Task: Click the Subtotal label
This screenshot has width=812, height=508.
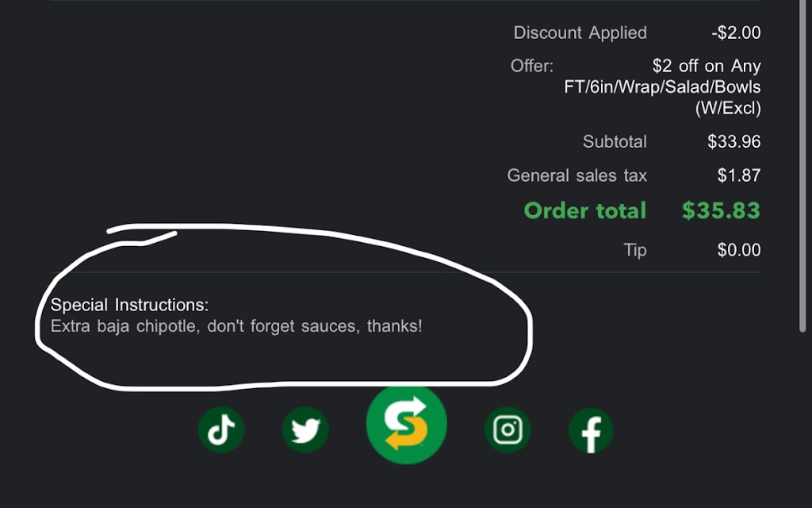Action: click(x=615, y=141)
